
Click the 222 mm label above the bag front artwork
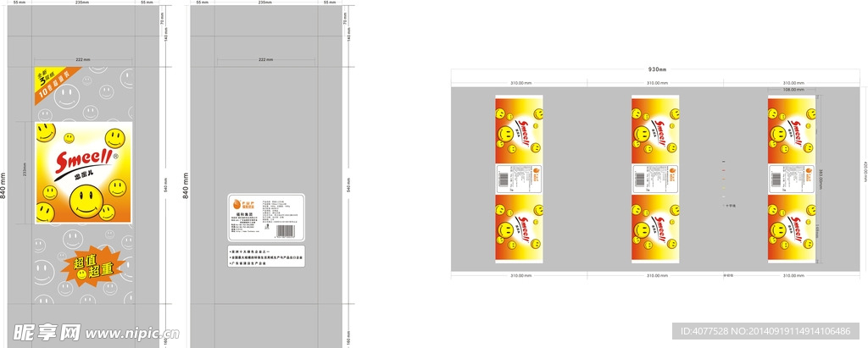pos(83,59)
